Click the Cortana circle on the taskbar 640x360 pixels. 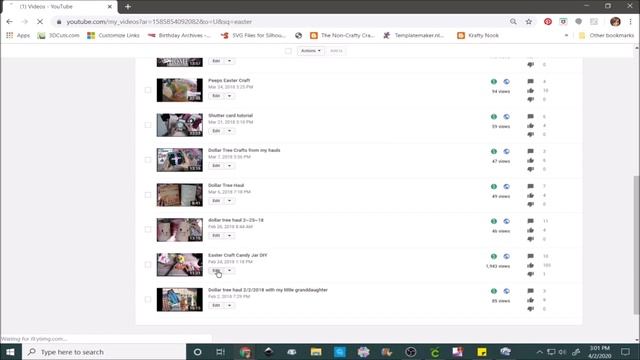[197, 352]
